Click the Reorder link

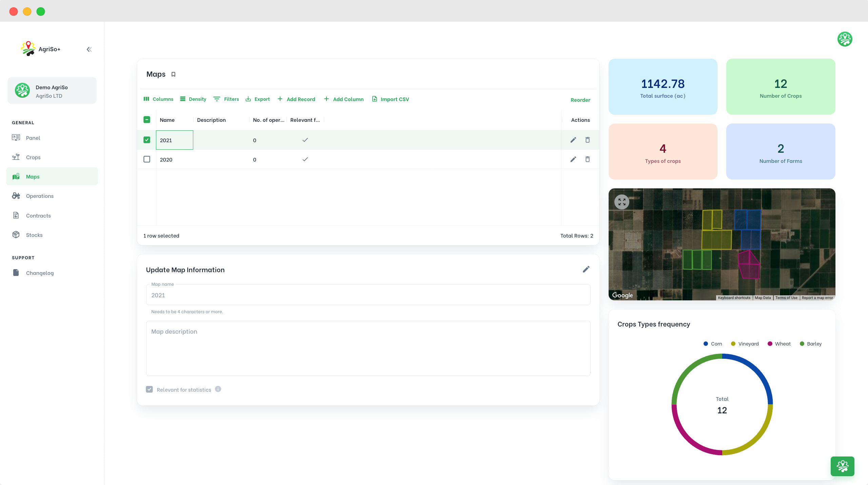580,100
